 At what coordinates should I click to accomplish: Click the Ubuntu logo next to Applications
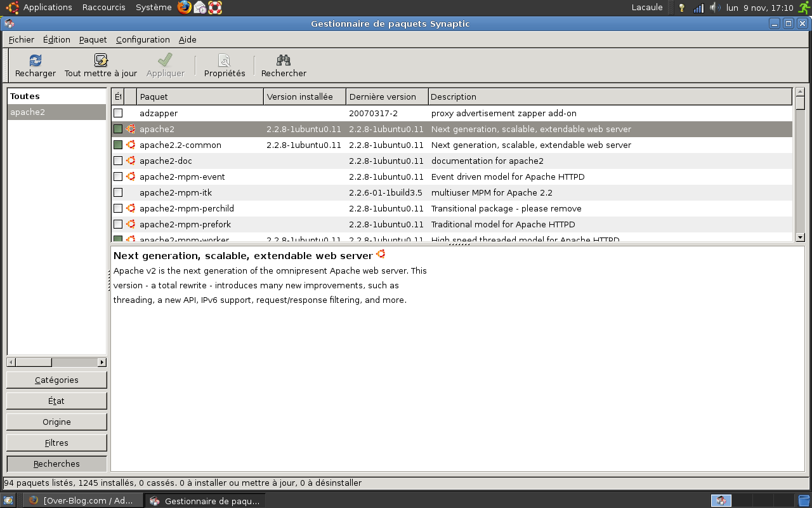click(12, 8)
